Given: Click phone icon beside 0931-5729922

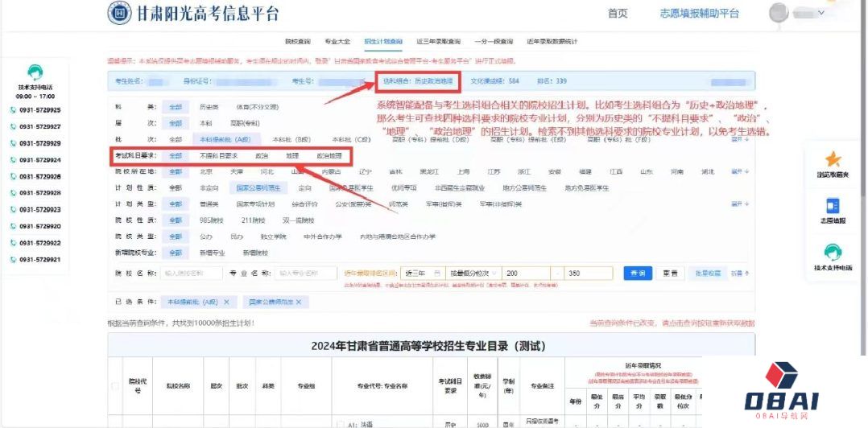Looking at the screenshot, I should (13, 243).
